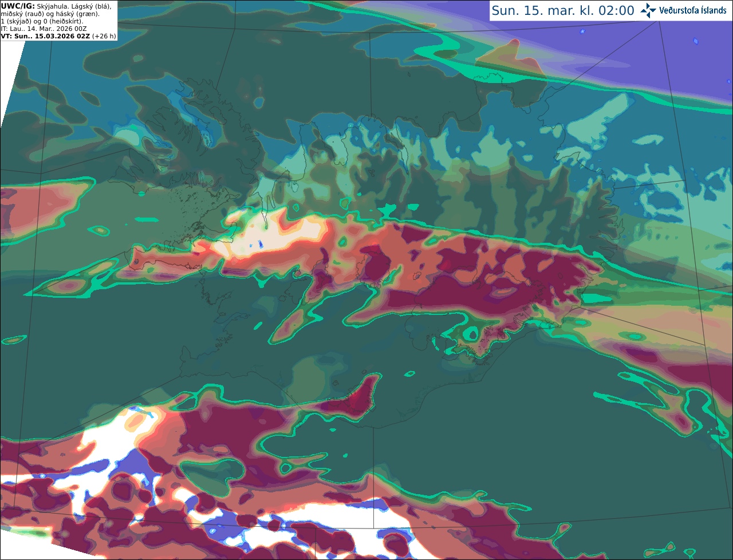Click the Veðurstofa Íslands logo icon
This screenshot has height=560, width=733.
click(x=648, y=10)
